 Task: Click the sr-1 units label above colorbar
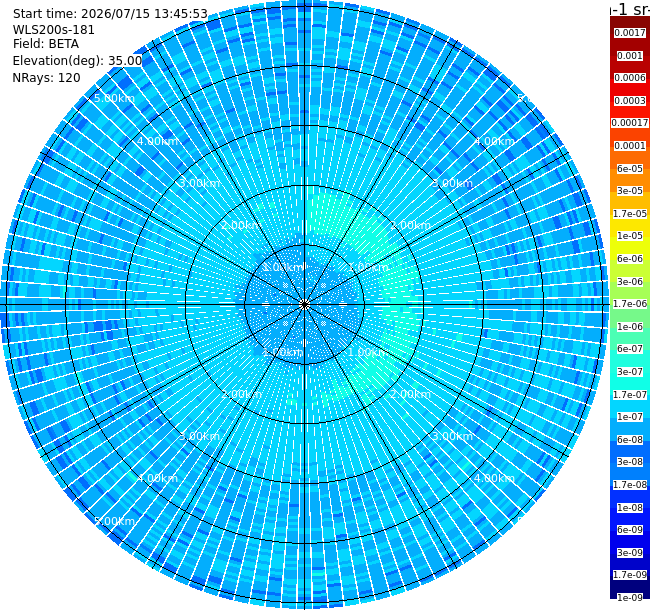(x=630, y=9)
